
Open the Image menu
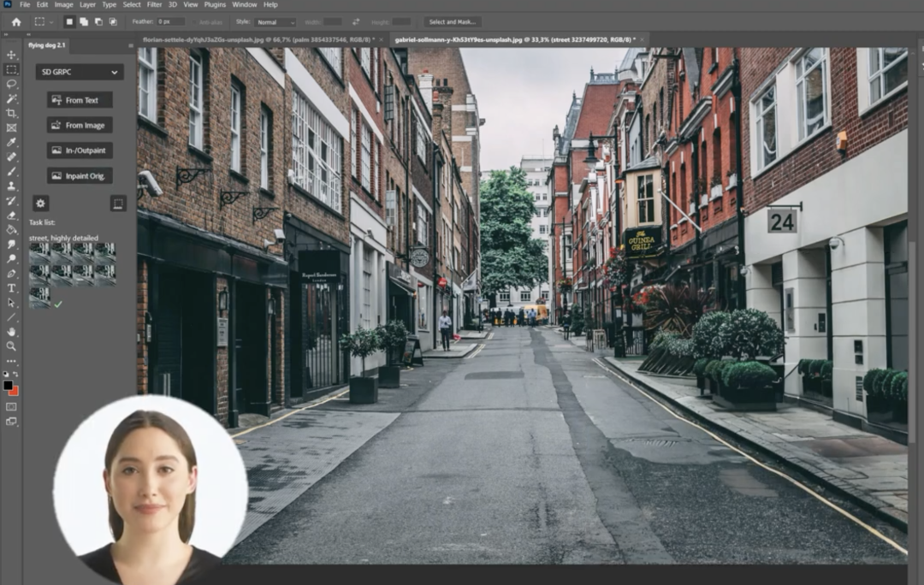tap(63, 5)
